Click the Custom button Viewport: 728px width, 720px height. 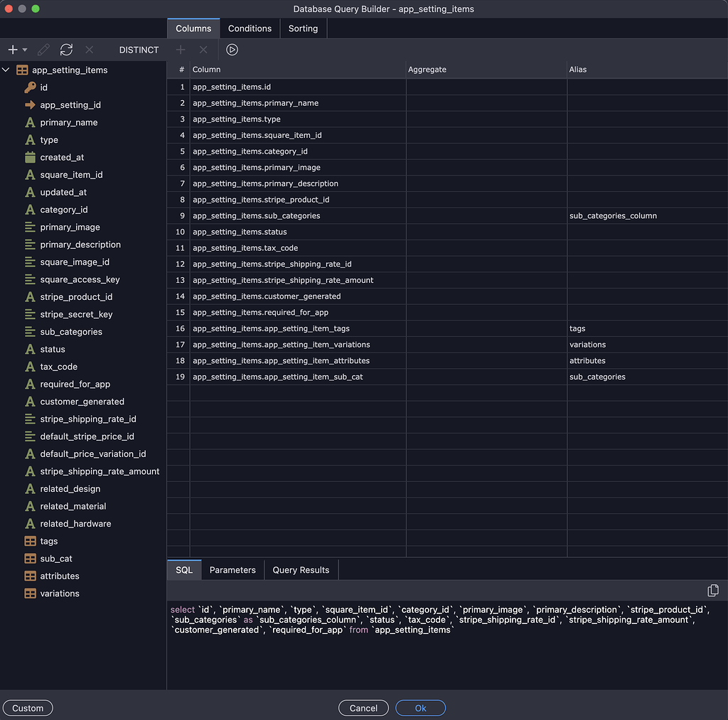point(27,708)
